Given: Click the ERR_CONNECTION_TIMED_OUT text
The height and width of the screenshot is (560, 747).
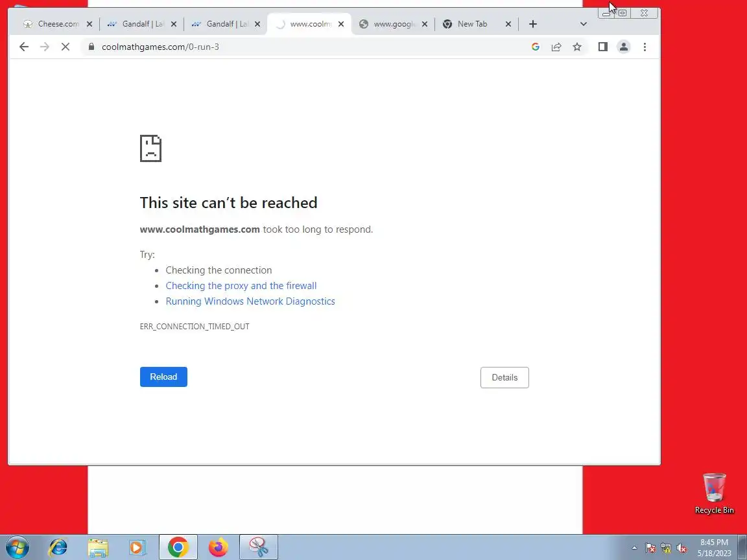Looking at the screenshot, I should point(195,326).
